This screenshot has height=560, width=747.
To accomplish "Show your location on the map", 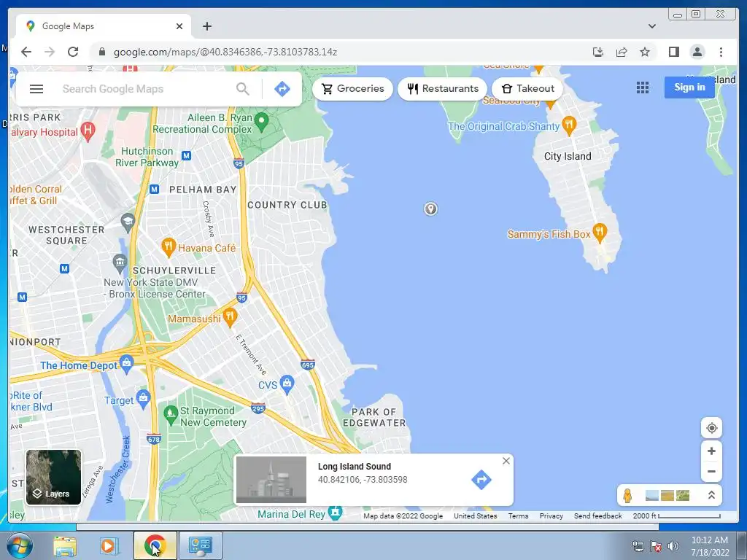I will click(711, 427).
